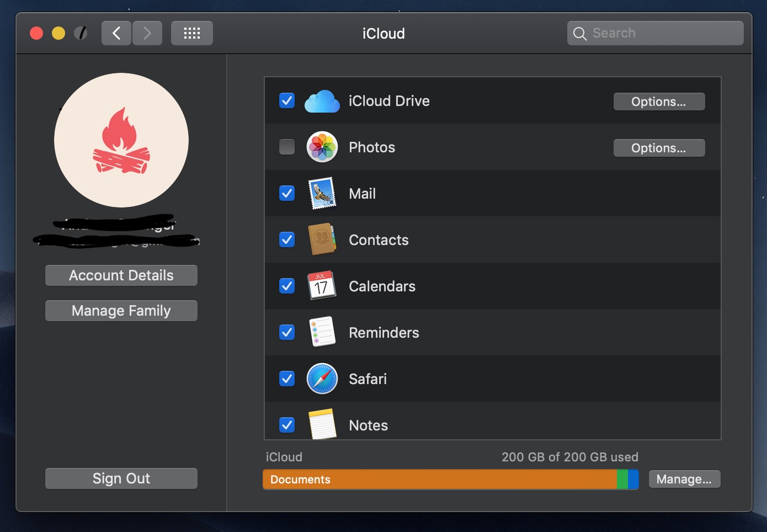
Task: Click the Contacts address book icon
Action: click(x=322, y=240)
